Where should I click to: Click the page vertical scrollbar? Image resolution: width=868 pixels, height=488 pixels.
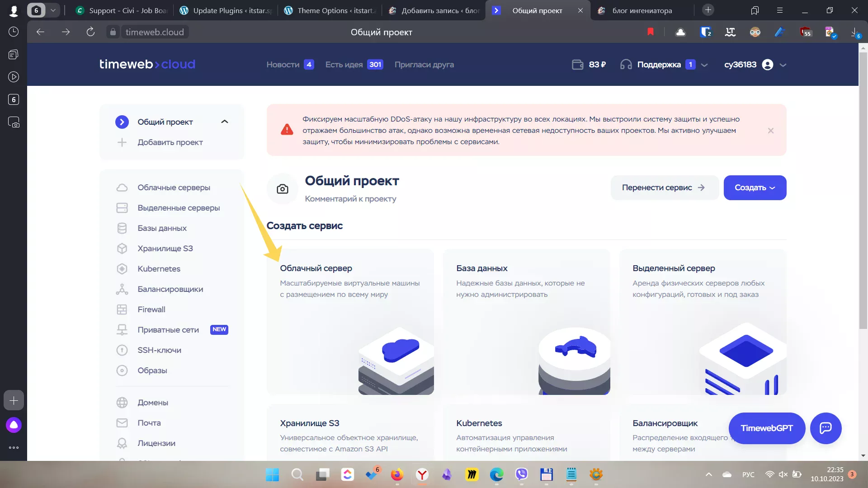click(863, 190)
